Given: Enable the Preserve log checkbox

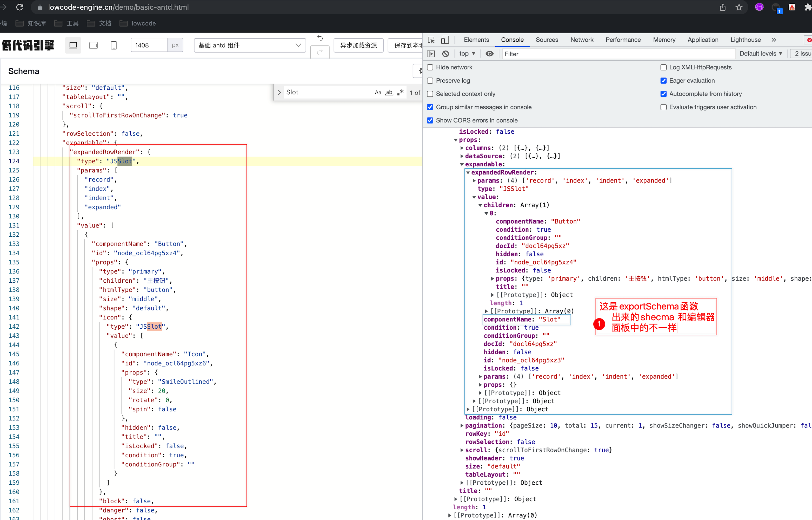Looking at the screenshot, I should click(x=430, y=81).
